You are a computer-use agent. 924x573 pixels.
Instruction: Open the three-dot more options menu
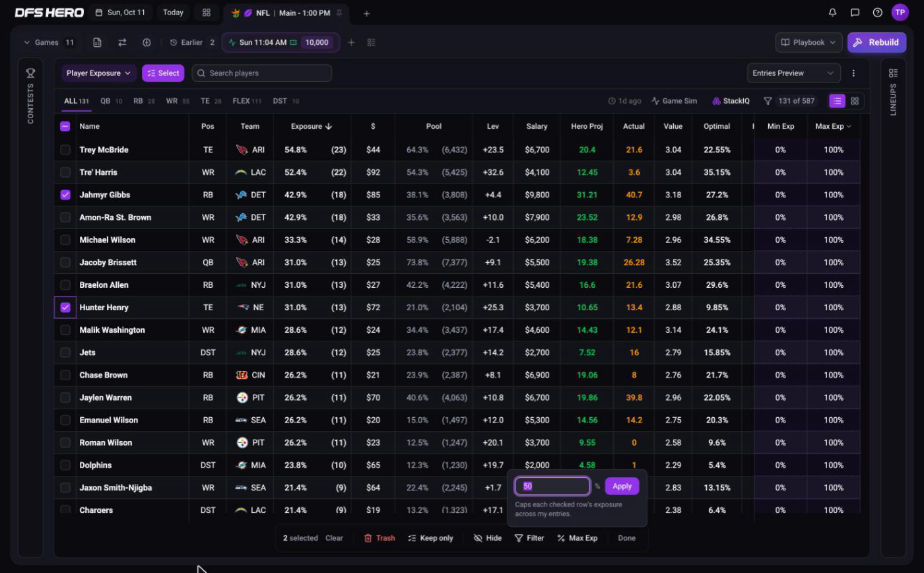853,73
